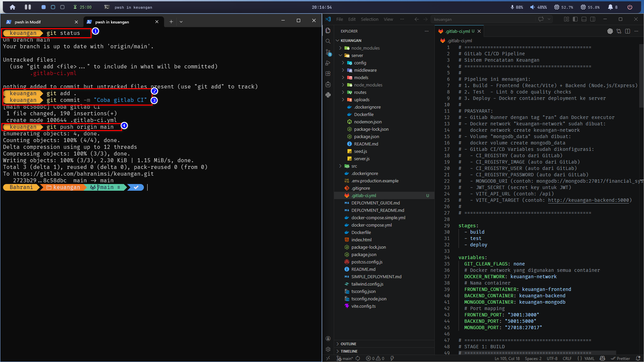Open the ChatGPT icon in editor toolbar

pos(610,31)
